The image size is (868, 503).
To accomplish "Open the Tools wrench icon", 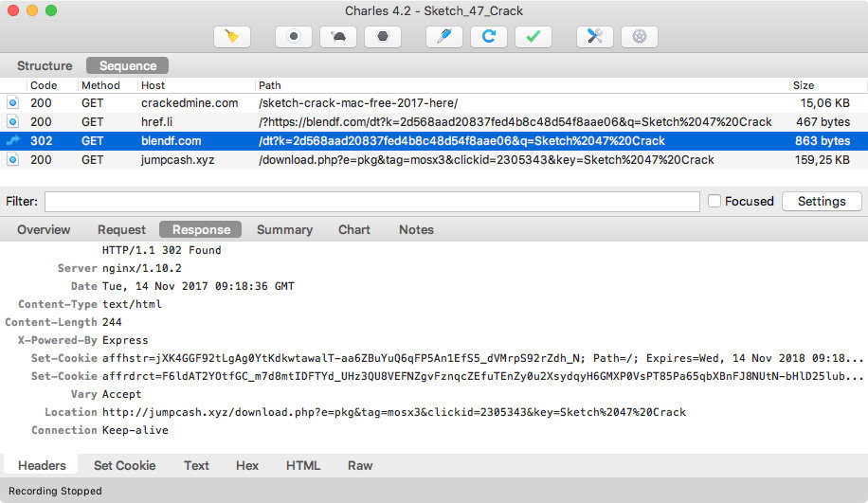I will [x=595, y=37].
